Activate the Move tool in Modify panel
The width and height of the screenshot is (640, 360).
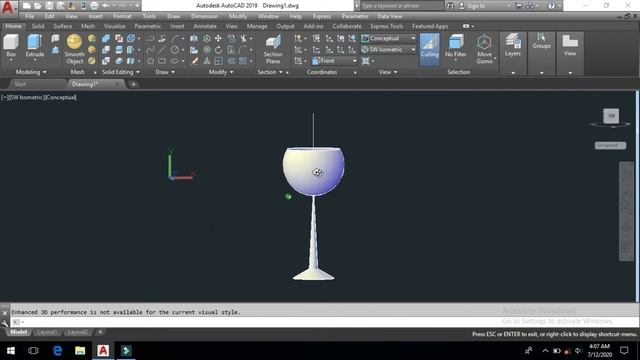click(218, 38)
